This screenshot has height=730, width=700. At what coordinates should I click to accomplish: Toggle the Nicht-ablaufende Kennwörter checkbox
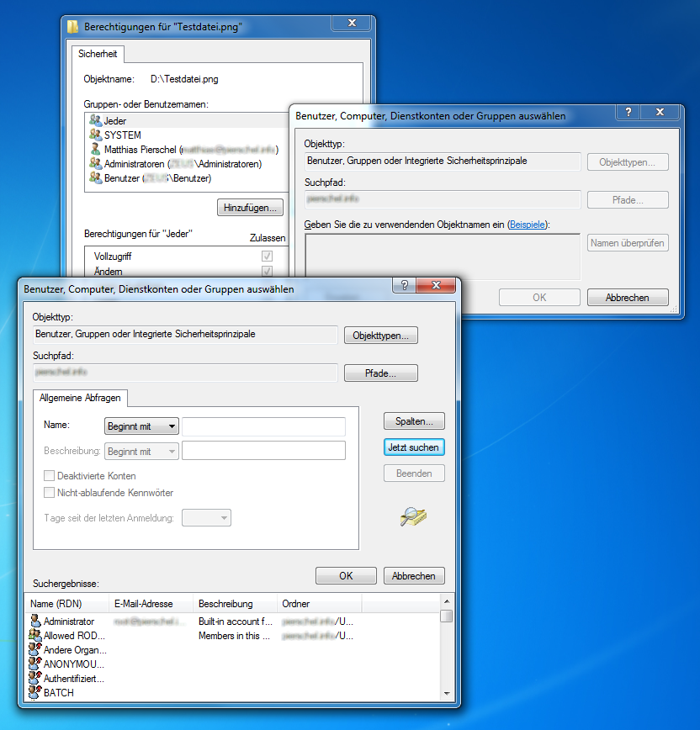(x=49, y=492)
